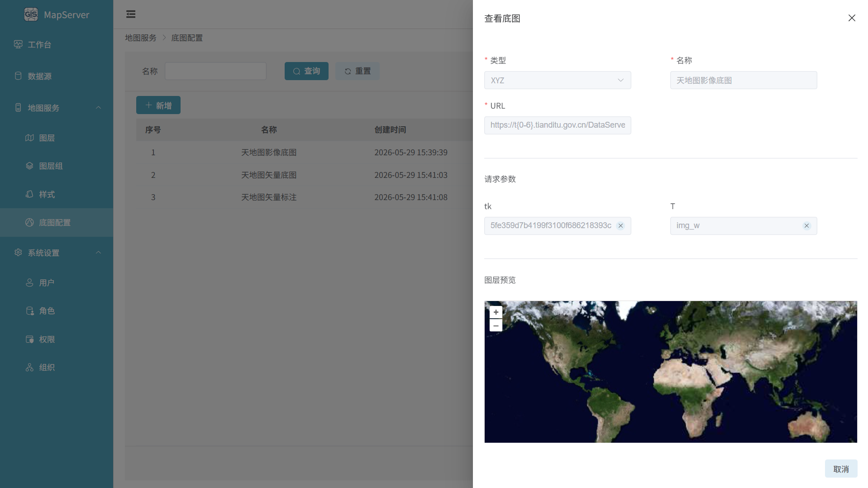
Task: Click the 工作台 monitor icon
Action: 18,44
